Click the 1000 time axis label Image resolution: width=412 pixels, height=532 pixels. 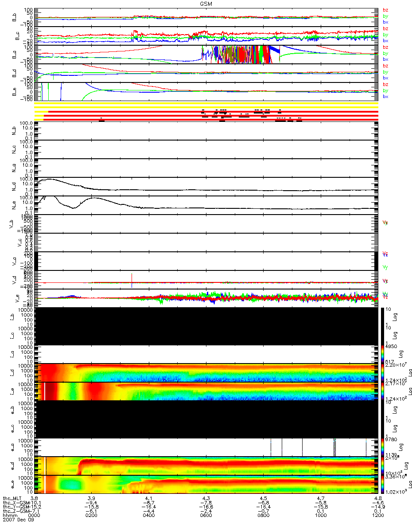click(x=320, y=516)
